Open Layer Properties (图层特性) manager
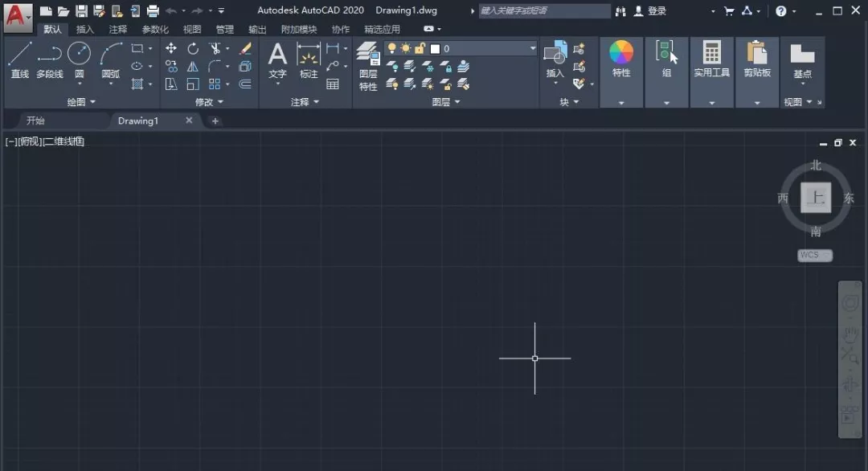This screenshot has height=471, width=868. pyautogui.click(x=367, y=66)
